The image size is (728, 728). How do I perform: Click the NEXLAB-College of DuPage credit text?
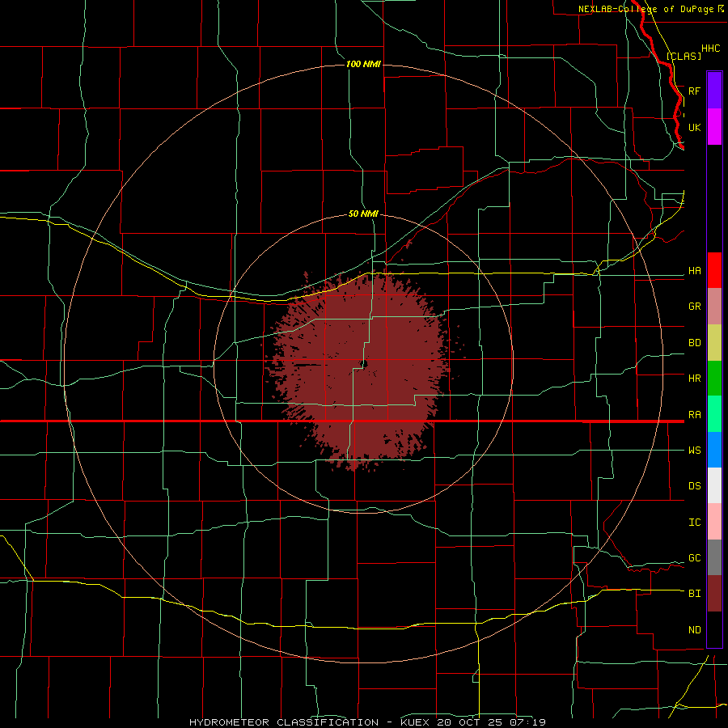[645, 9]
